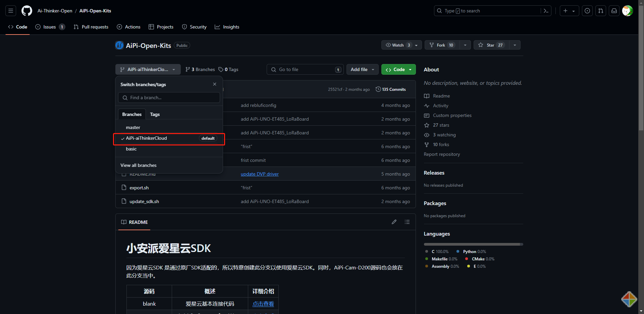Open the Projects tab
Image resolution: width=644 pixels, height=314 pixels.
pyautogui.click(x=161, y=27)
